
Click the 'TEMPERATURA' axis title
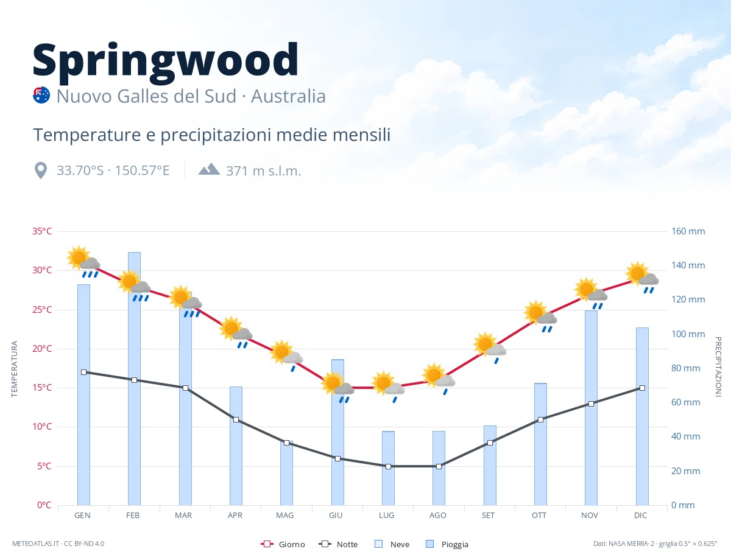15,369
